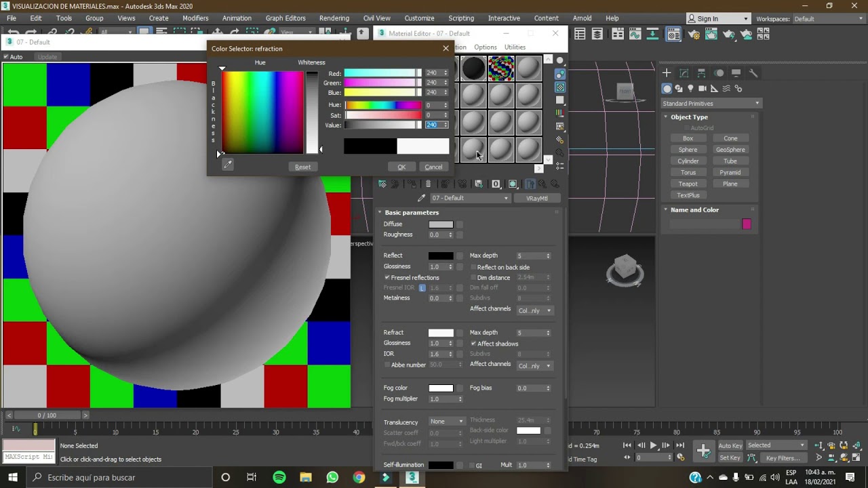Screen dimensions: 868x488
Task: Click the Material ID Channel icon
Action: 496,184
